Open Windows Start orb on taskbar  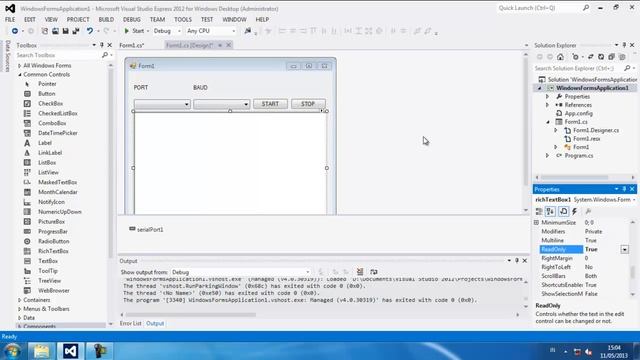tap(13, 351)
